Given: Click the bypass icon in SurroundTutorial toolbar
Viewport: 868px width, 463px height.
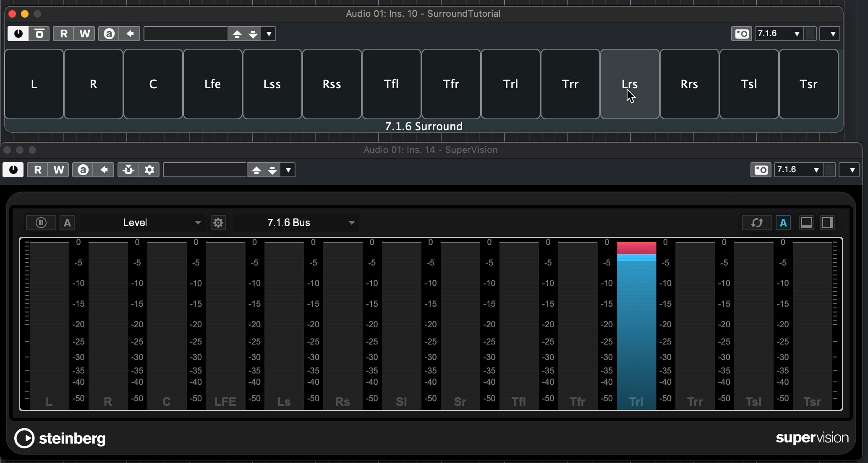Looking at the screenshot, I should (x=39, y=34).
